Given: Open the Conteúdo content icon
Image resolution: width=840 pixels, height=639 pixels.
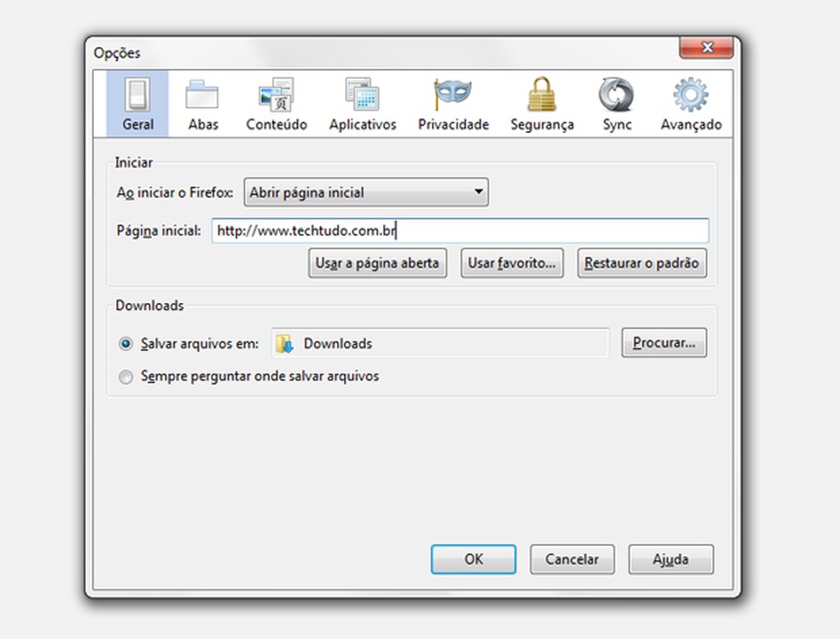Looking at the screenshot, I should tap(276, 95).
